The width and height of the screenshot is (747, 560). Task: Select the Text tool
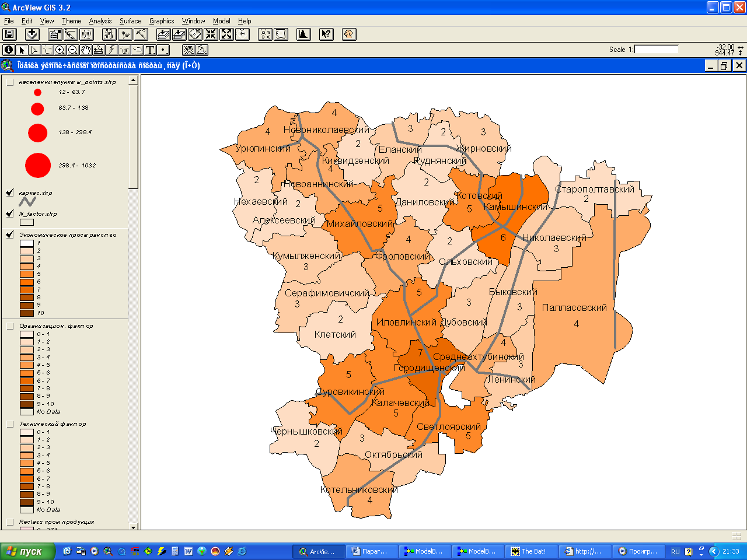(x=151, y=50)
